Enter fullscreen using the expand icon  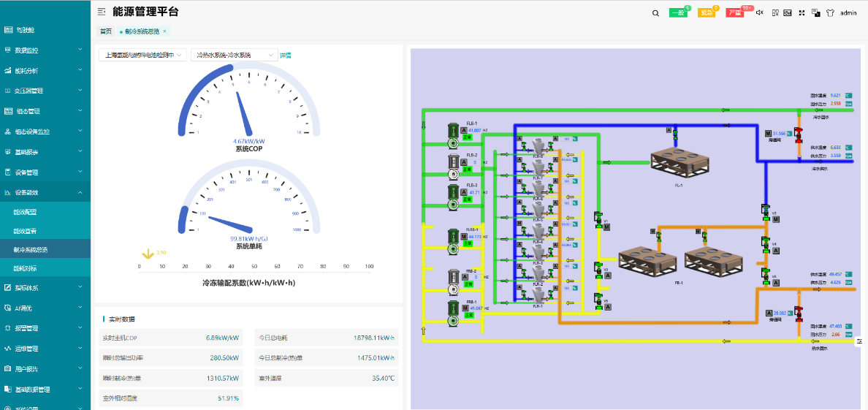click(802, 13)
